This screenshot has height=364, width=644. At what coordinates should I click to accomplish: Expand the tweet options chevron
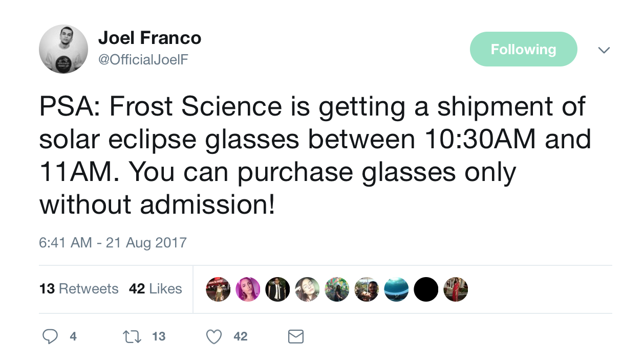(x=604, y=50)
